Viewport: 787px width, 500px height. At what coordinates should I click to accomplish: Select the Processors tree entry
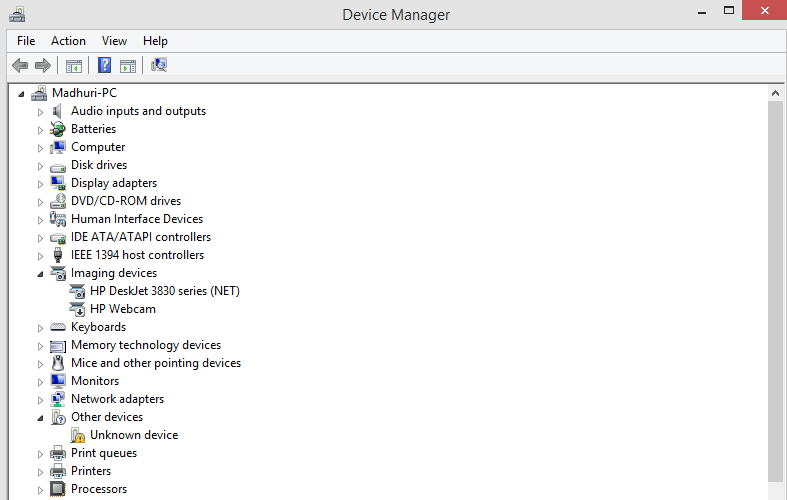99,489
